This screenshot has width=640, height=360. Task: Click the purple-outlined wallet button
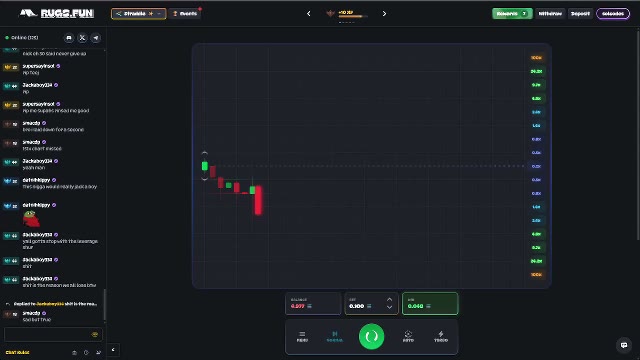pyautogui.click(x=613, y=13)
